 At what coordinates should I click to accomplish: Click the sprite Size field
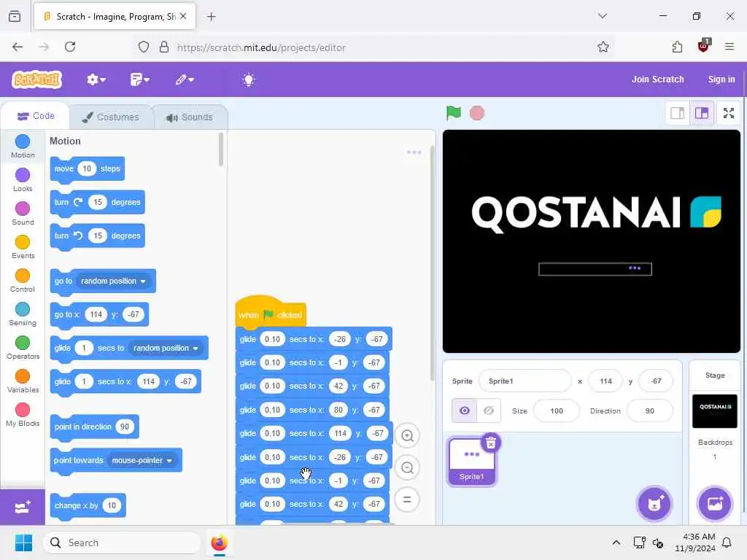(557, 411)
